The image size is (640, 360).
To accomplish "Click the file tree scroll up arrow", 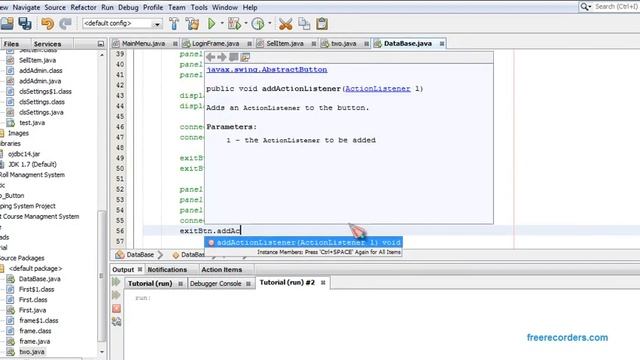I will point(102,55).
